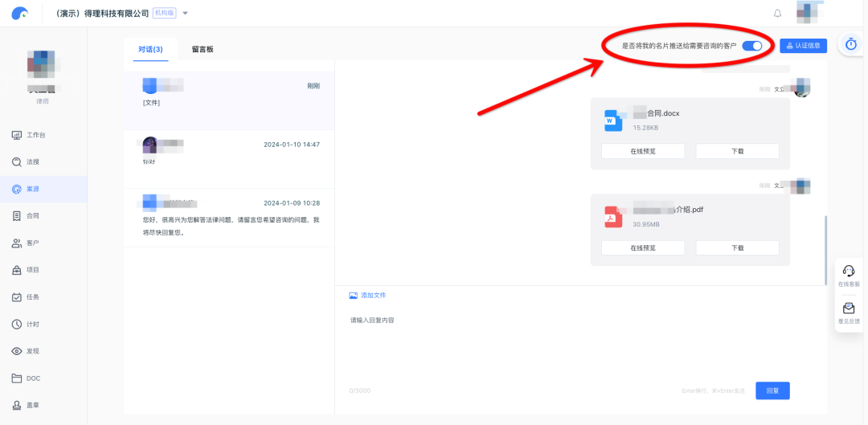This screenshot has height=425, width=868.
Task: Open 法搜 search in the sidebar
Action: tap(43, 162)
